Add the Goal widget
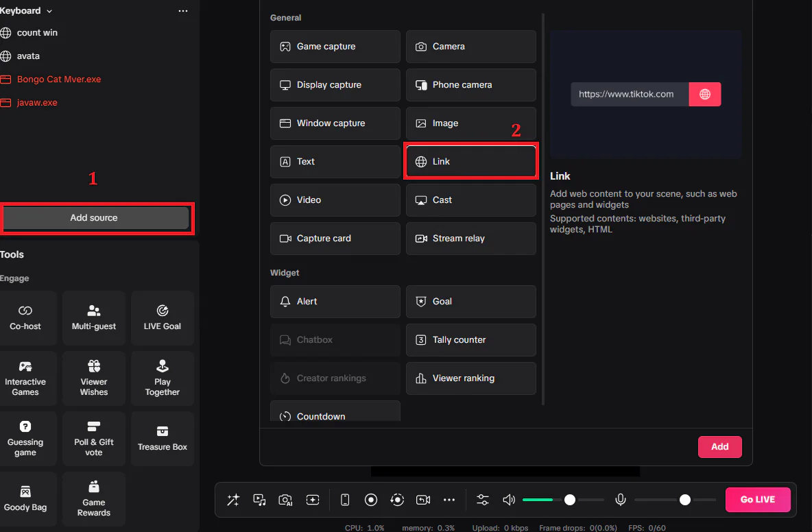The height and width of the screenshot is (532, 812). pyautogui.click(x=470, y=301)
